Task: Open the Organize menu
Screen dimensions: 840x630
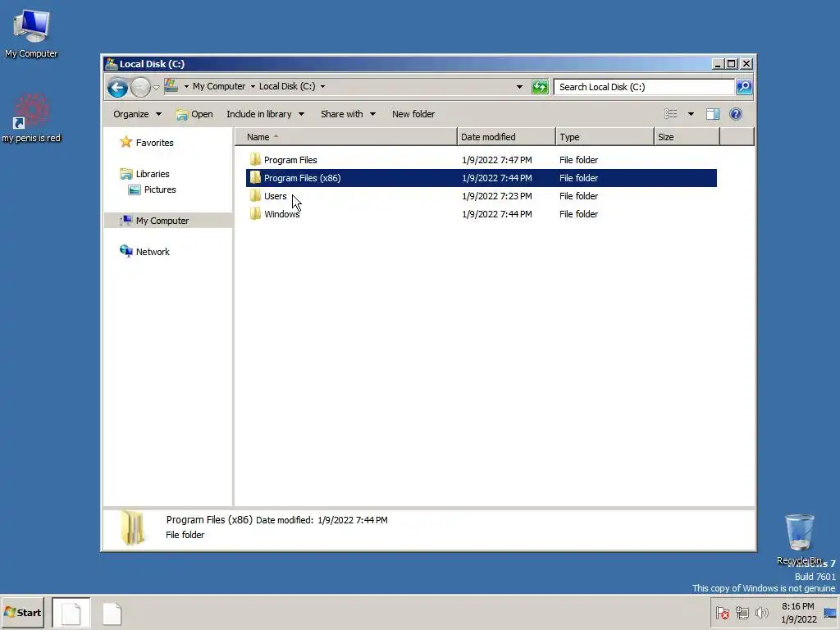Action: (x=137, y=114)
